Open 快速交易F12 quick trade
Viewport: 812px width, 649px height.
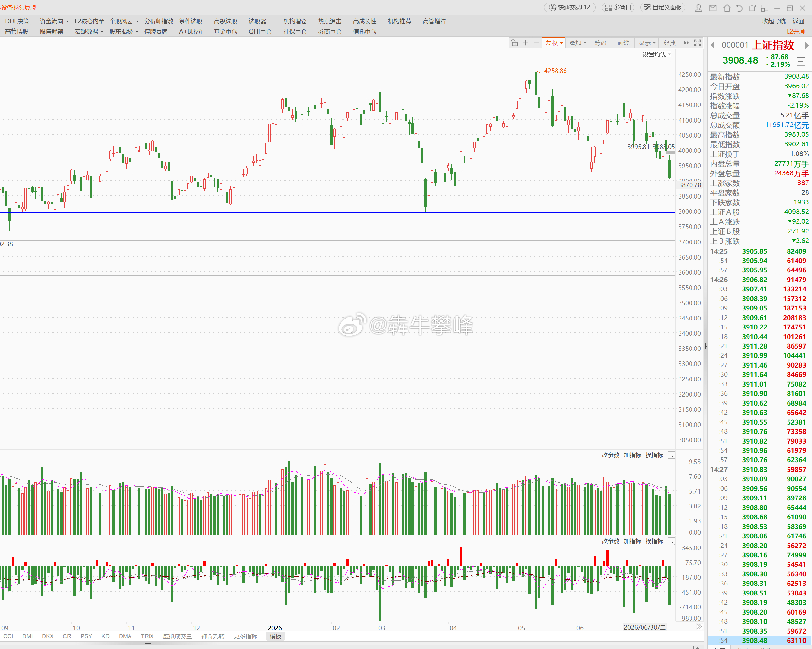(x=569, y=7)
